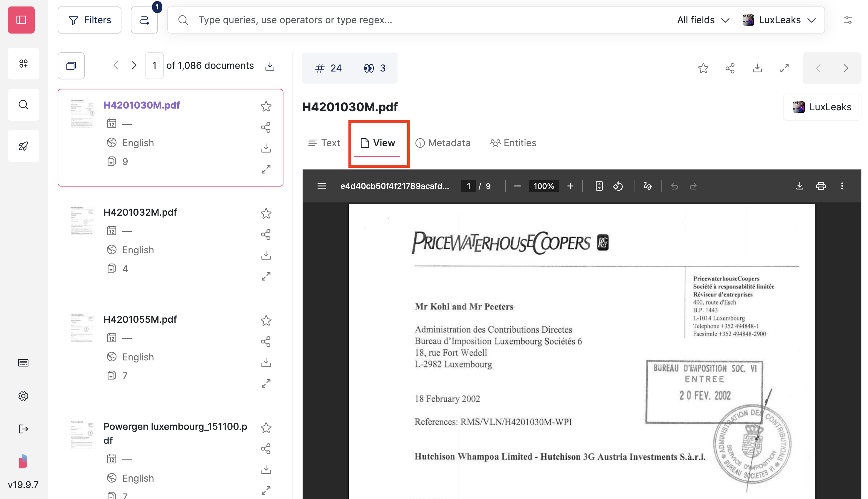Viewport: 868px width, 499px height.
Task: Click fit to page icon in PDF toolbar
Action: click(599, 186)
